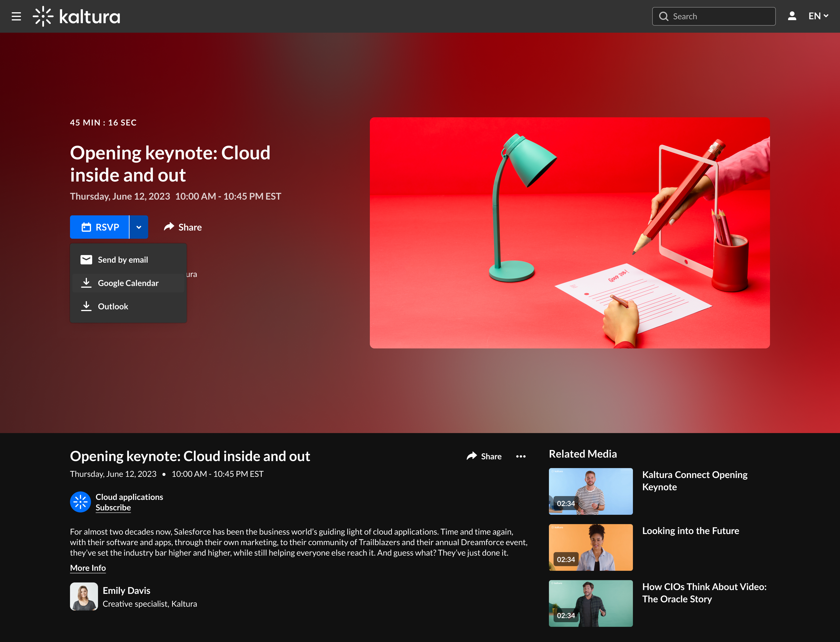Viewport: 840px width, 642px height.
Task: Open the user profile icon
Action: click(792, 16)
